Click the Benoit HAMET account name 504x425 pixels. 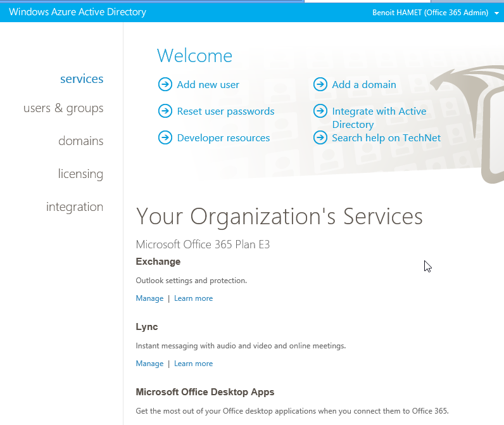[430, 13]
